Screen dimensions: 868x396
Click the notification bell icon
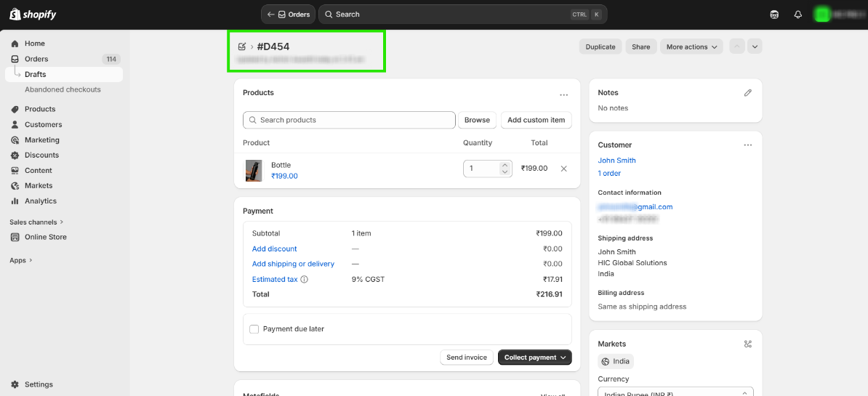click(x=797, y=15)
